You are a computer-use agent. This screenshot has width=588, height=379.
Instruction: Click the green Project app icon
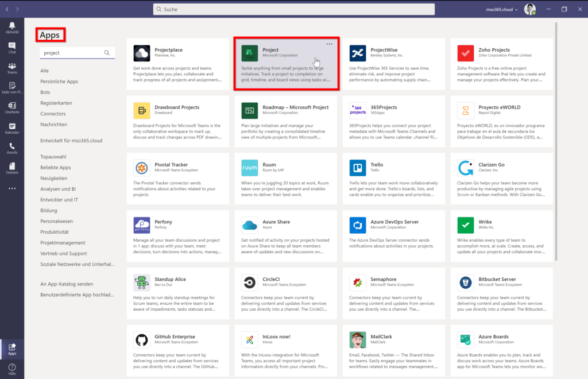(249, 53)
